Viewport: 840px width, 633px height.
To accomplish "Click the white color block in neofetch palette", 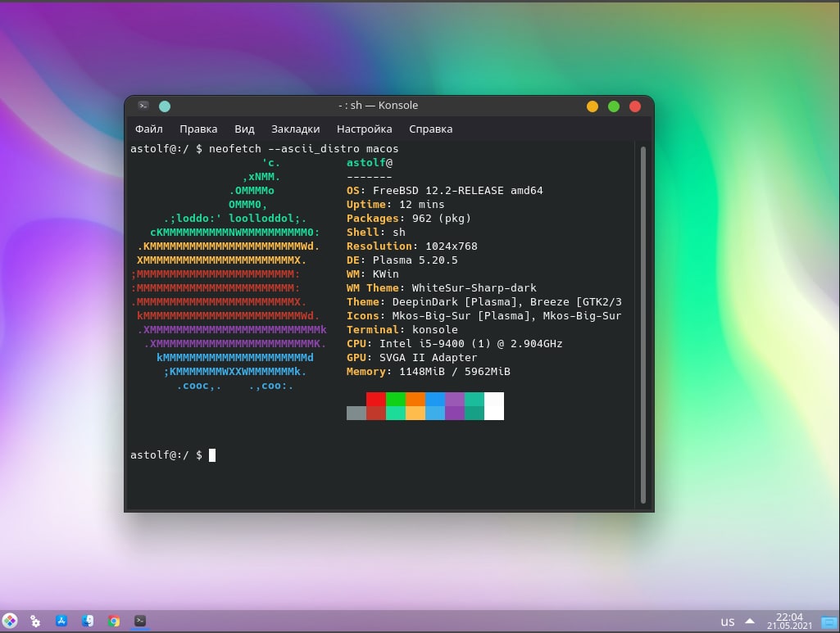I will (x=494, y=406).
